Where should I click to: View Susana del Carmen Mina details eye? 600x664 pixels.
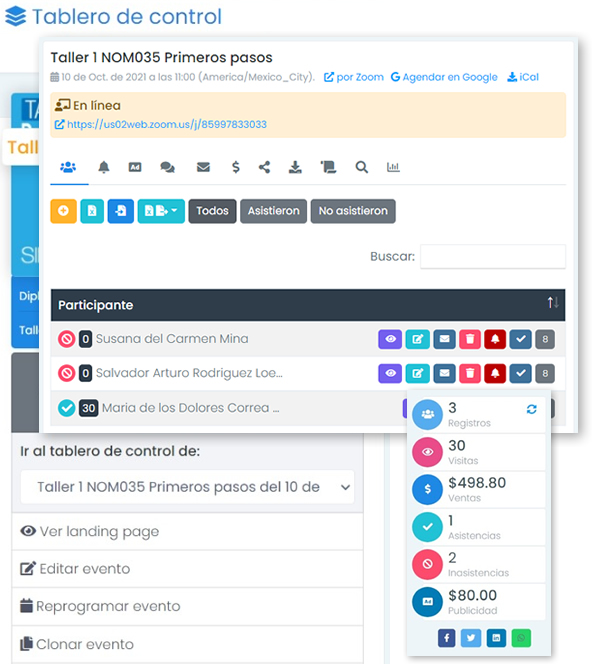tap(390, 339)
